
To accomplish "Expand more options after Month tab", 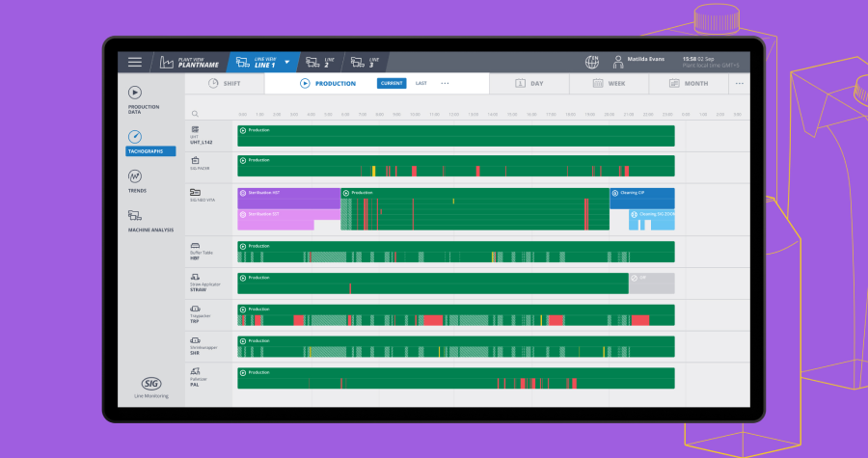I will tap(739, 84).
